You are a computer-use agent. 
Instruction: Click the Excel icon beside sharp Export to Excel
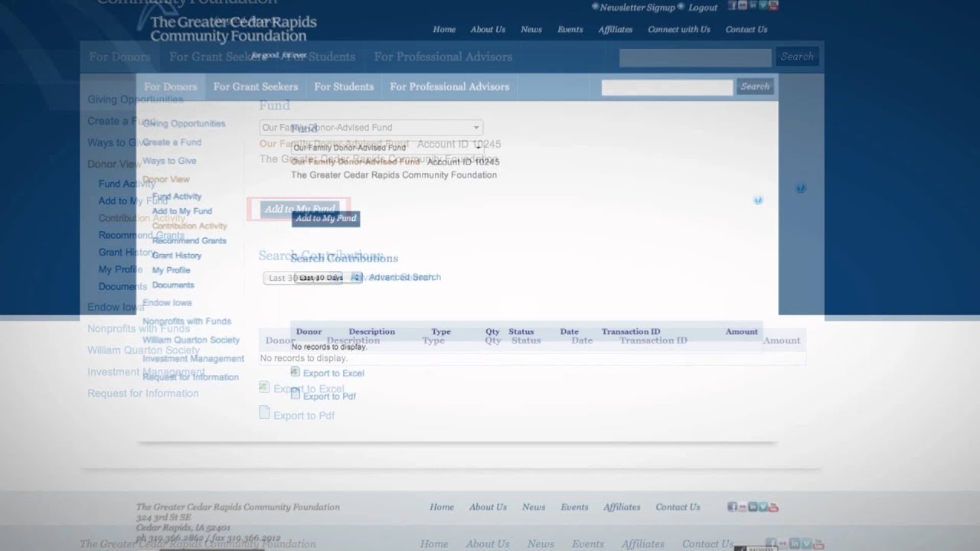click(x=296, y=372)
